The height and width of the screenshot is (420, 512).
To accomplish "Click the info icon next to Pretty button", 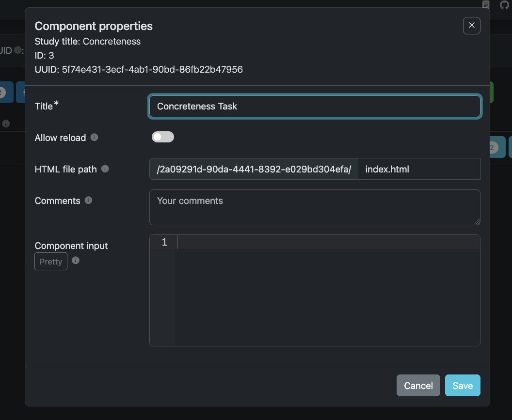I will (76, 261).
